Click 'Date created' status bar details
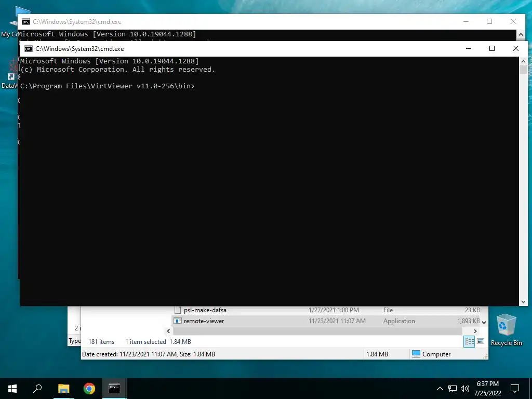The height and width of the screenshot is (399, 532). pos(149,354)
